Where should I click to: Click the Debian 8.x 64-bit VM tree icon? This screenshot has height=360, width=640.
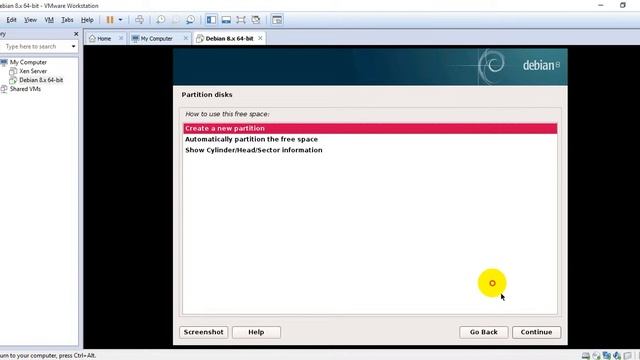pyautogui.click(x=13, y=80)
